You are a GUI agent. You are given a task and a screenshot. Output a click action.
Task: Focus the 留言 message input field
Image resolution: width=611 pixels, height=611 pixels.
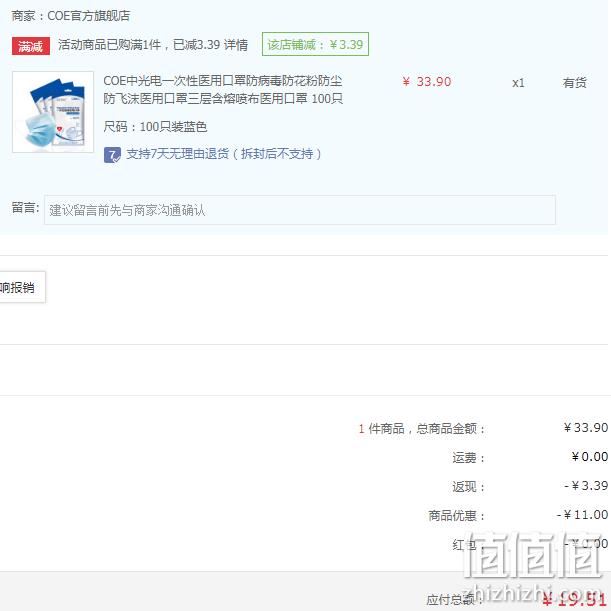tap(300, 210)
